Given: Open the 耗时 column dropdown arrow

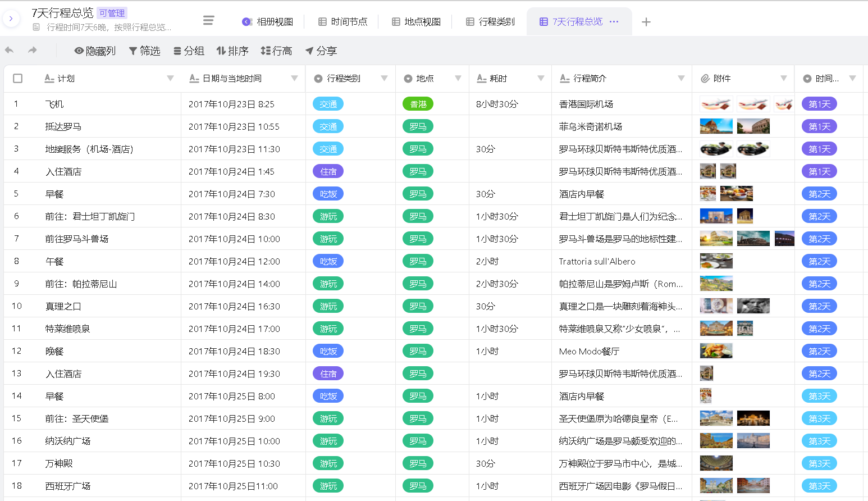Looking at the screenshot, I should point(541,79).
